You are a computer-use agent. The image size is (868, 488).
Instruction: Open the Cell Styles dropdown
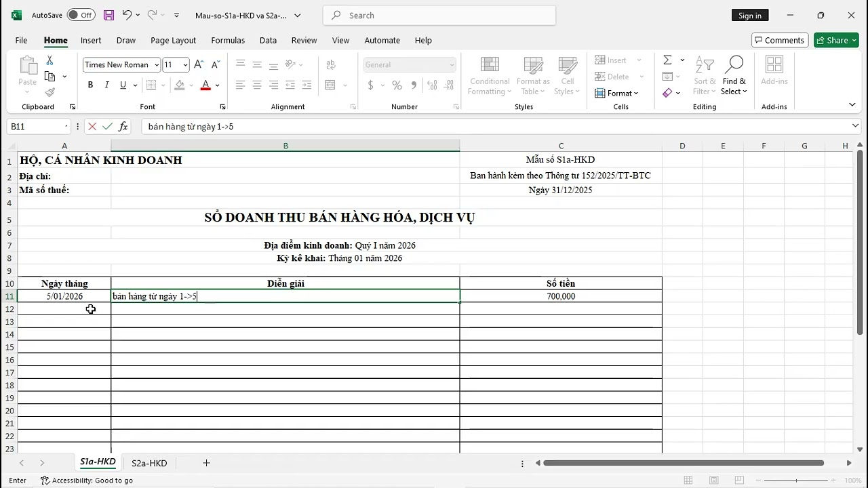pyautogui.click(x=567, y=77)
